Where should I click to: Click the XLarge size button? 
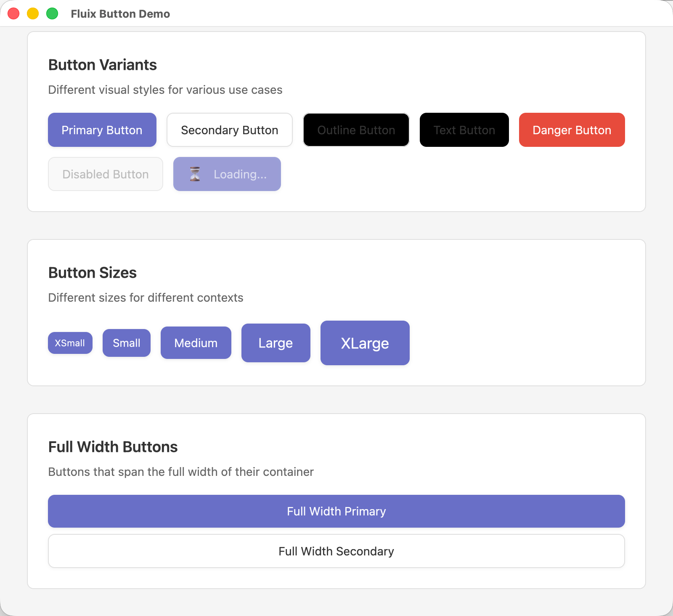(365, 343)
